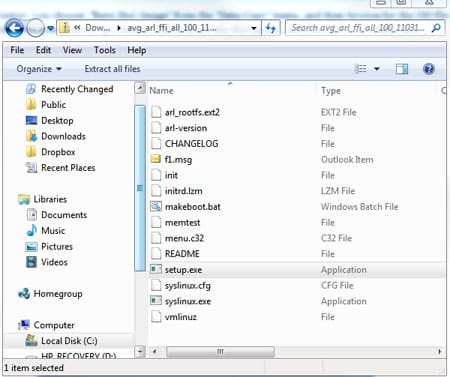Click navigation pane scroll up arrow
This screenshot has height=377, width=450.
click(x=140, y=88)
